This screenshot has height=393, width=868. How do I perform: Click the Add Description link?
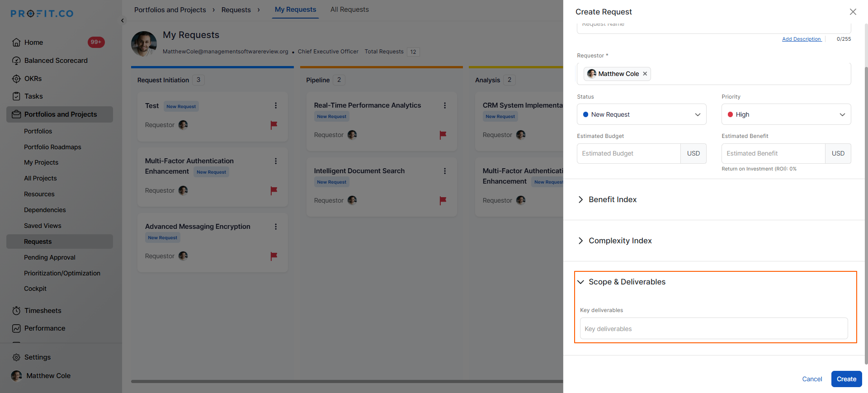[802, 39]
